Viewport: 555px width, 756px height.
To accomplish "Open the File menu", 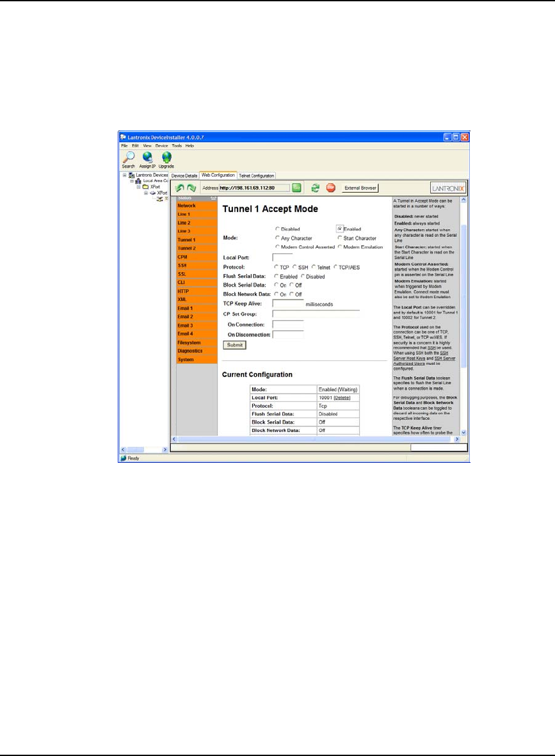I will point(124,145).
